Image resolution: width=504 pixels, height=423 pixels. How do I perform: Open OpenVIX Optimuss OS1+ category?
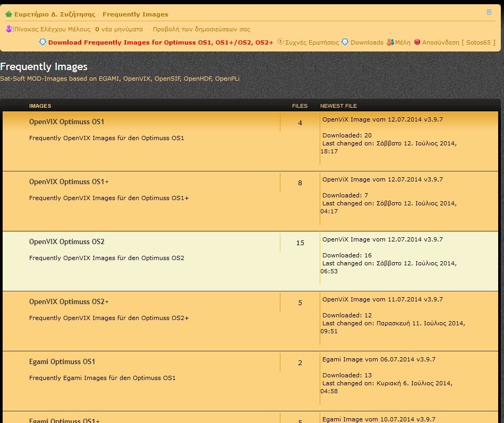(69, 182)
